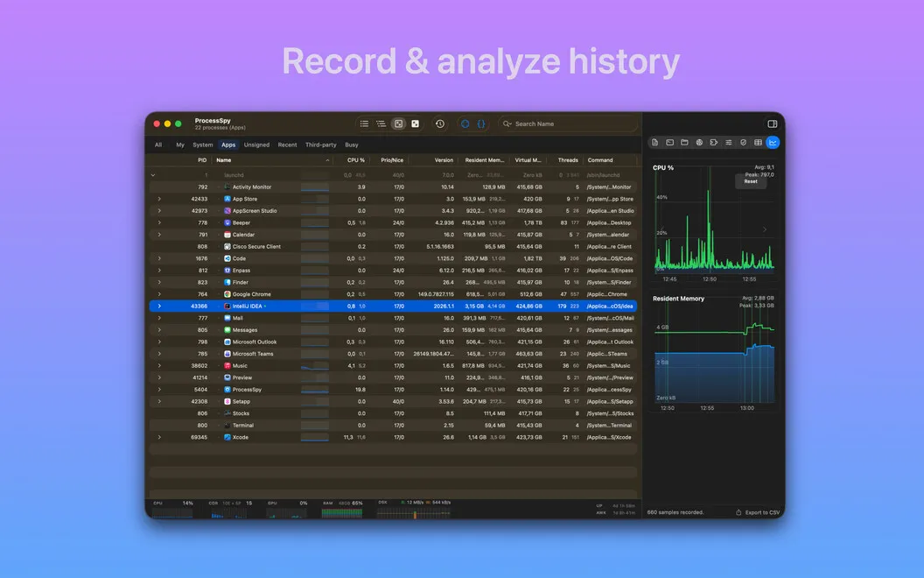Image resolution: width=924 pixels, height=578 pixels.
Task: Expand the Microsoft Outlook process row
Action: coord(159,342)
